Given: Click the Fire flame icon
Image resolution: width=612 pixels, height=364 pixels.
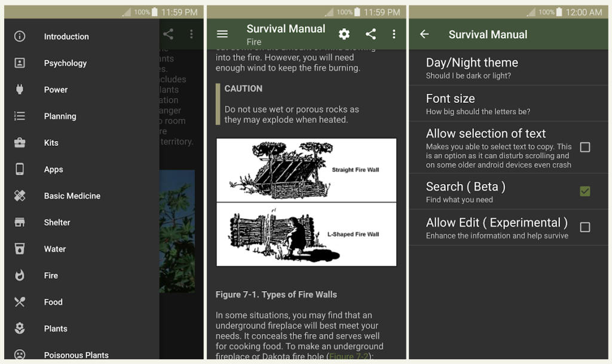Looking at the screenshot, I should pos(20,275).
